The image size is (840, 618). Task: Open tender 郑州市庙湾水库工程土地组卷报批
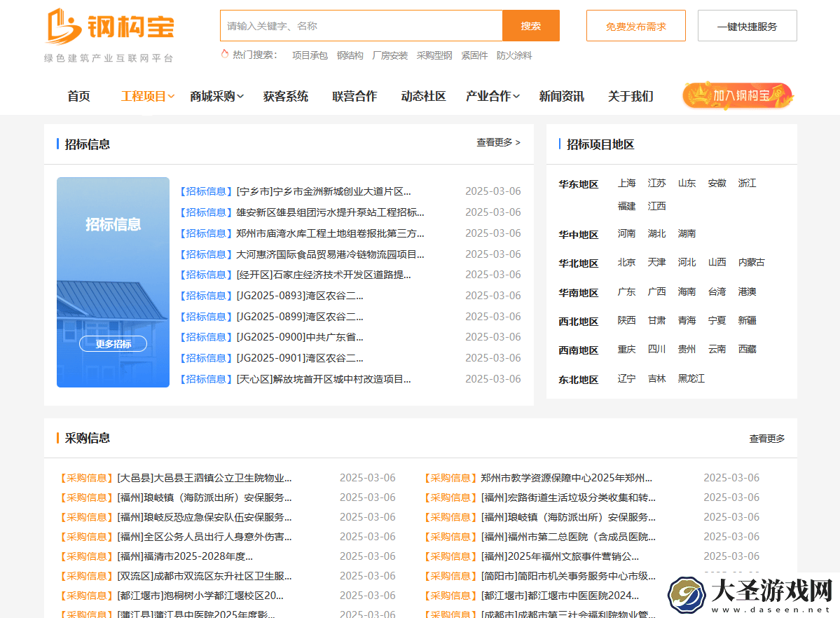pyautogui.click(x=330, y=233)
